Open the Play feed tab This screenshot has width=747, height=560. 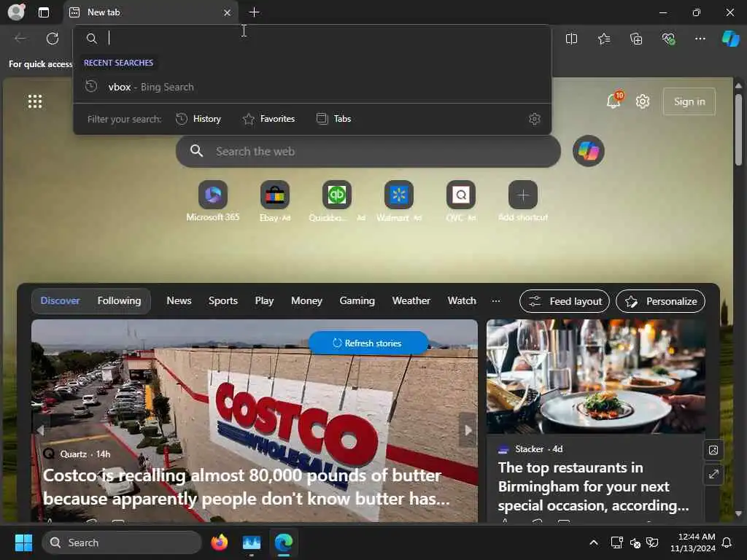point(264,300)
